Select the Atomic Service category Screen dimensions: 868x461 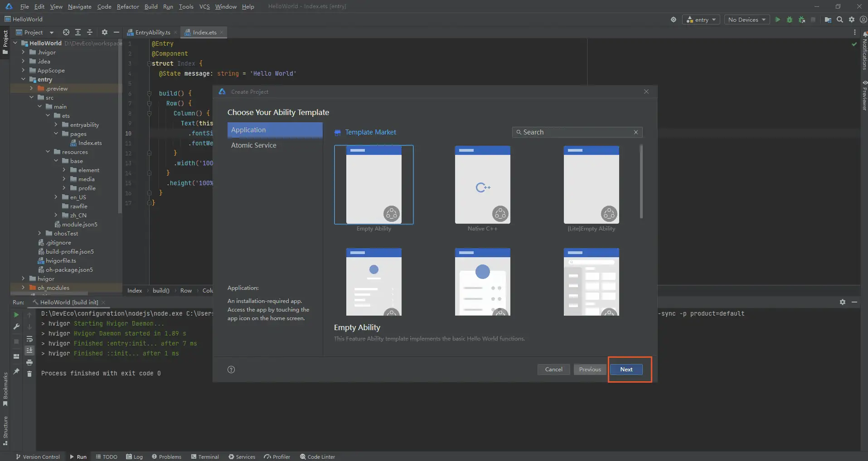[x=254, y=145]
